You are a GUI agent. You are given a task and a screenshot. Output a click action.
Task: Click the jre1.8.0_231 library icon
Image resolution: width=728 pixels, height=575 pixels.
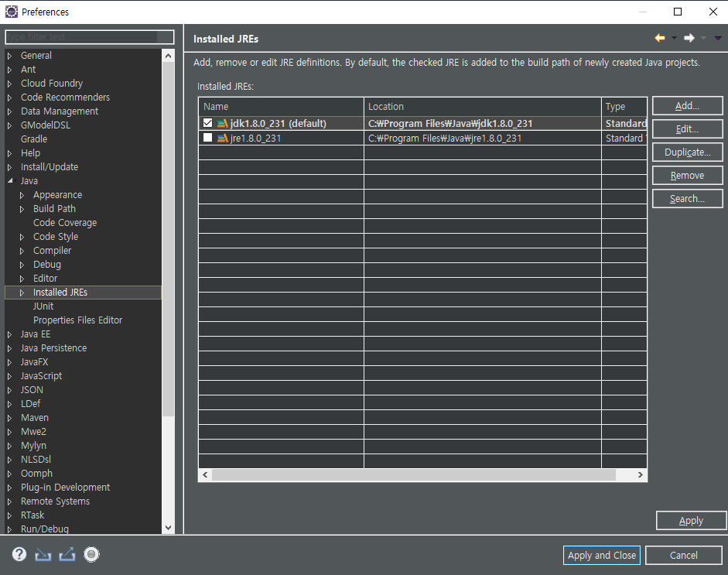pos(222,139)
